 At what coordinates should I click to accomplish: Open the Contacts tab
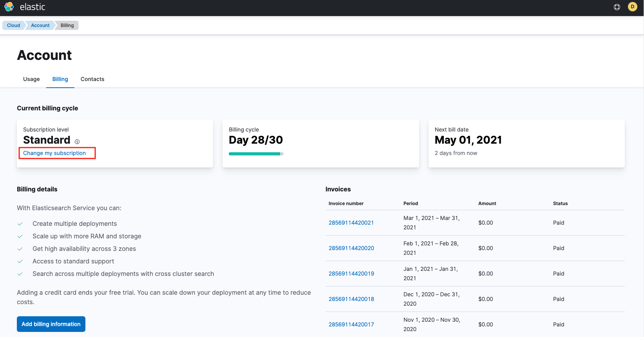point(92,79)
